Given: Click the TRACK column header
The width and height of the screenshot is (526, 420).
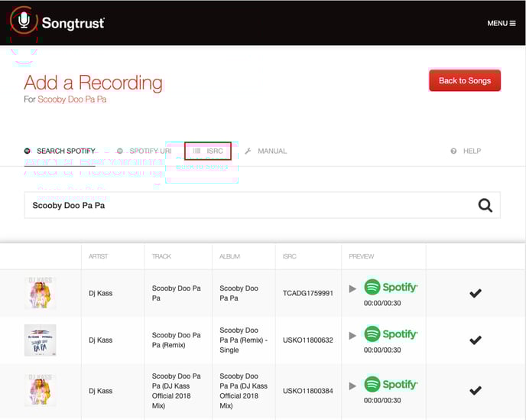Looking at the screenshot, I should [161, 256].
